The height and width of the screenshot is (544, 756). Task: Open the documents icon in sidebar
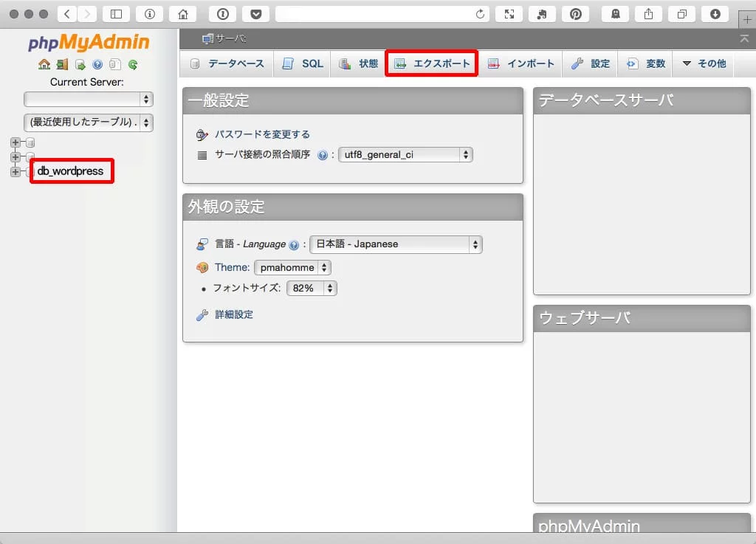[114, 64]
